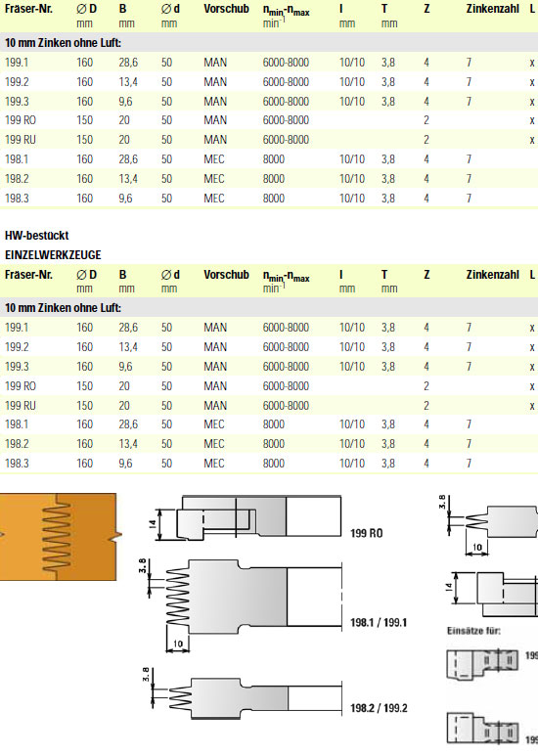Image resolution: width=538 pixels, height=756 pixels.
Task: Click the Z value '2' in the first table's 199 RO row
Action: point(426,120)
